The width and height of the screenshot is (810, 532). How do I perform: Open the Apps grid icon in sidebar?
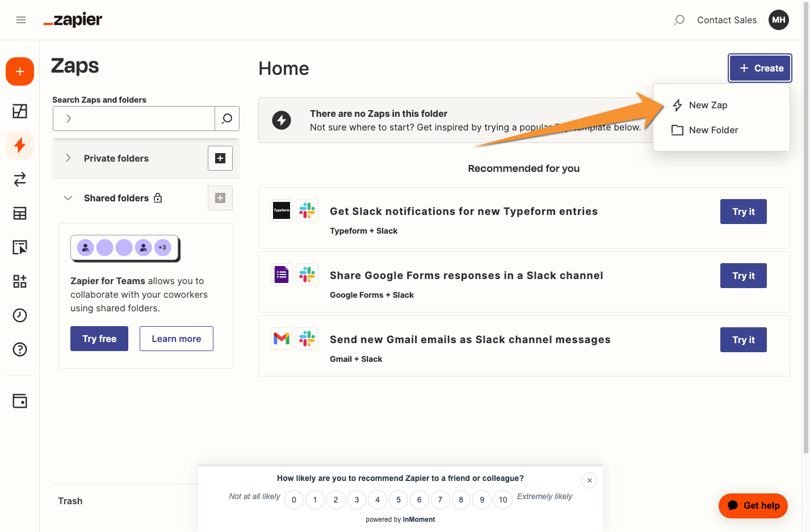click(x=20, y=281)
